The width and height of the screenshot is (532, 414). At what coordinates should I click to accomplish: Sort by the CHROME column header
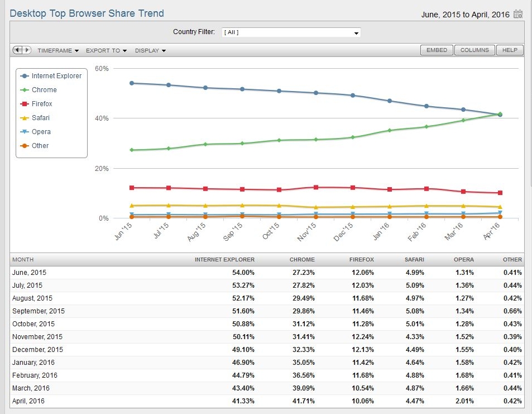(302, 259)
